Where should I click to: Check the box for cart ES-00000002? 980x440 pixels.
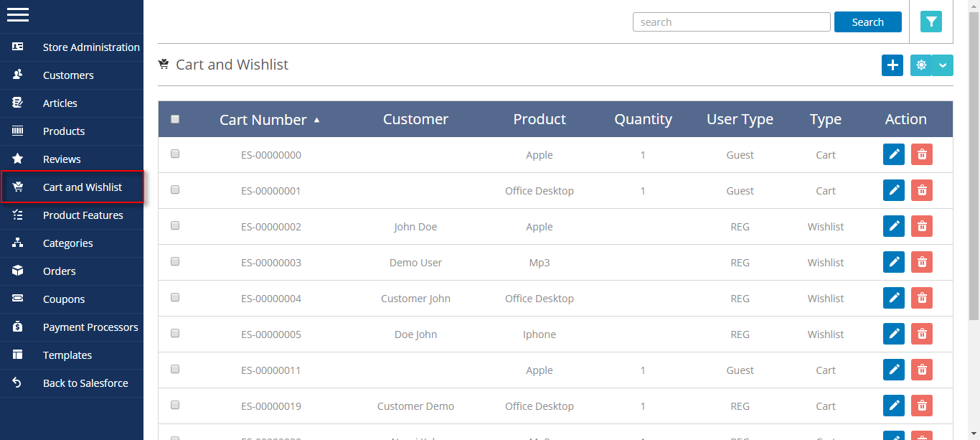175,225
